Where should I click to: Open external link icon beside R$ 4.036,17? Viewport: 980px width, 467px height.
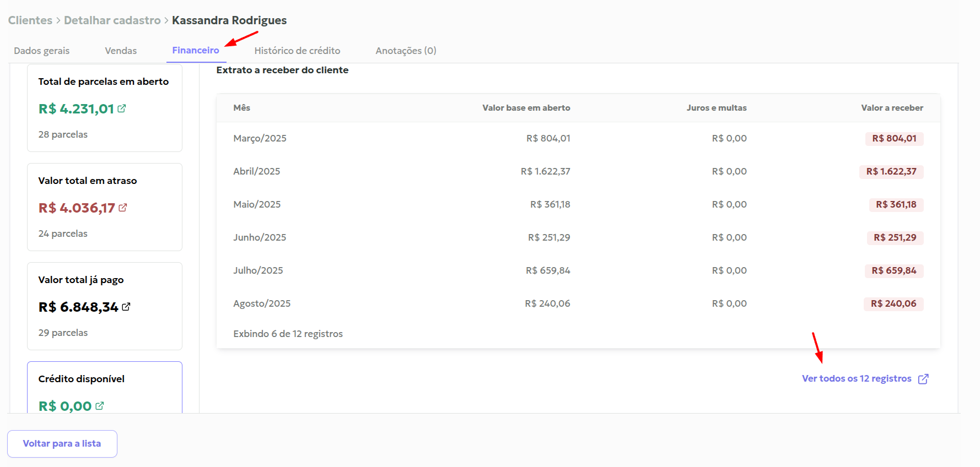pos(123,208)
